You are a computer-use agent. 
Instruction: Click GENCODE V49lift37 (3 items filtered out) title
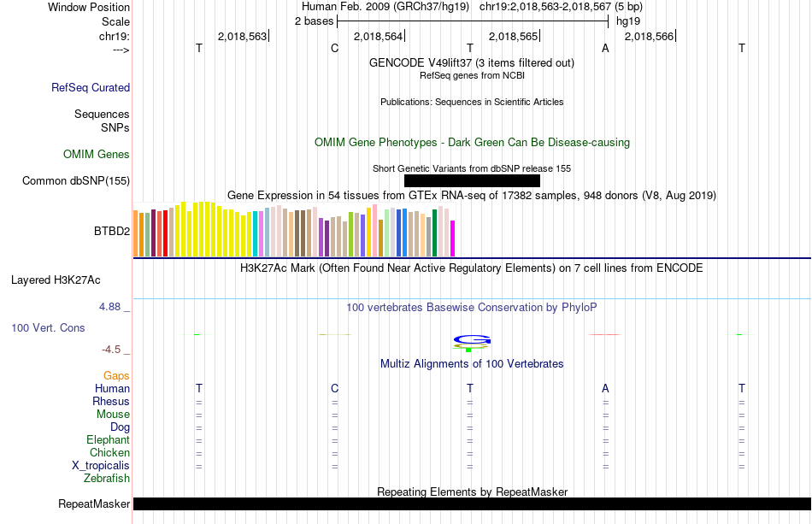tap(472, 62)
